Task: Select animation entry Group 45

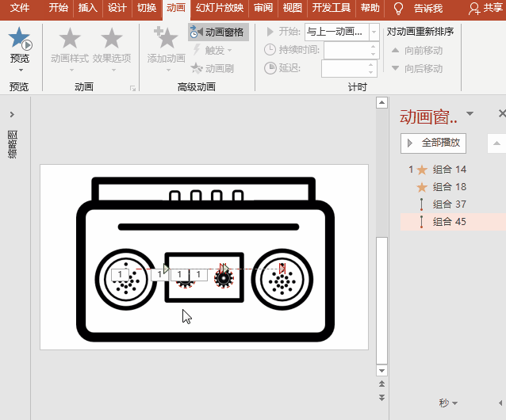Action: click(x=453, y=221)
